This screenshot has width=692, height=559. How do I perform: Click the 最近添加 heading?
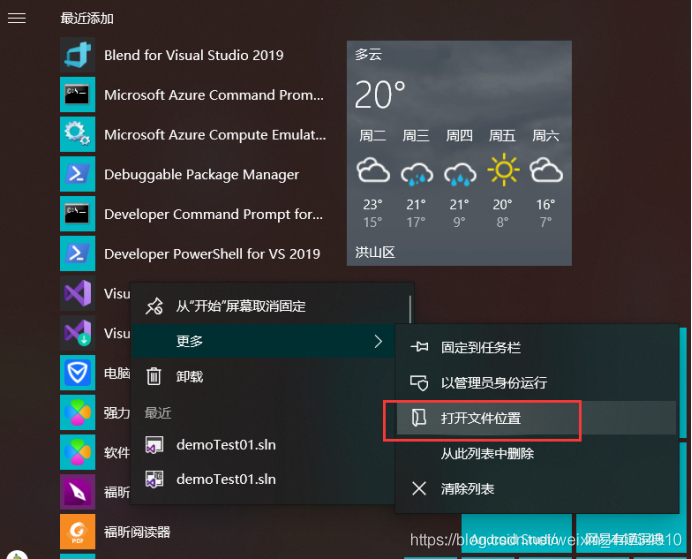(x=87, y=18)
